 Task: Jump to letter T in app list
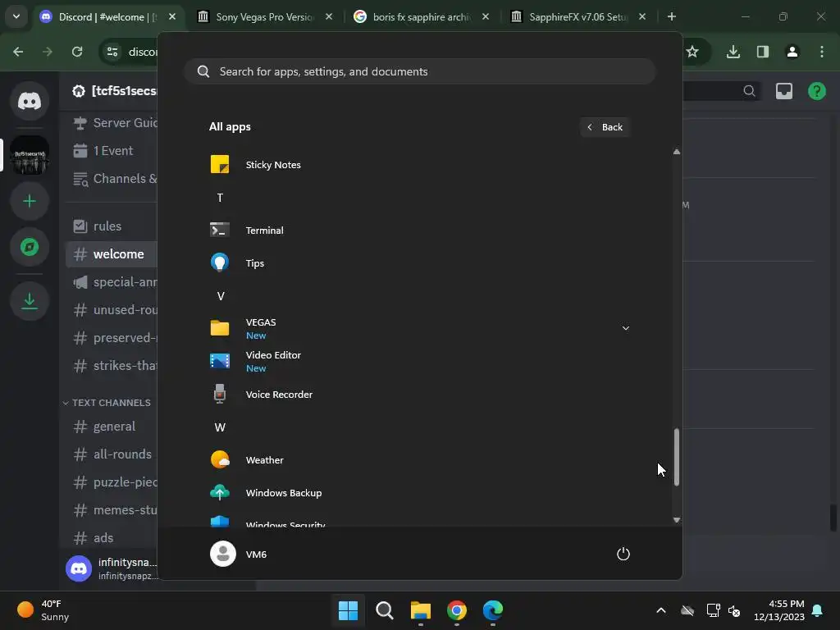point(220,198)
